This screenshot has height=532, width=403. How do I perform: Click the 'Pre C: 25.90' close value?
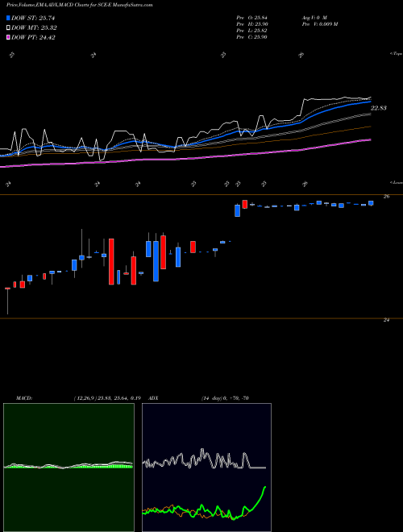click(252, 37)
